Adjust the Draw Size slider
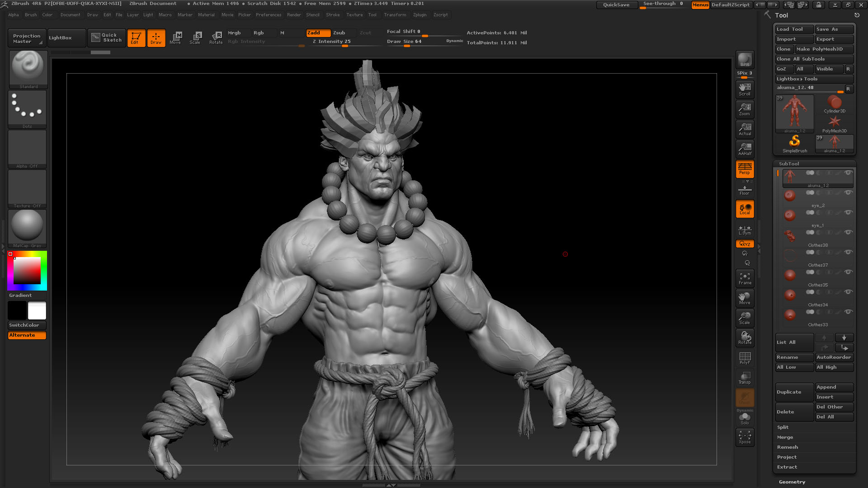Image resolution: width=868 pixels, height=488 pixels. point(424,42)
